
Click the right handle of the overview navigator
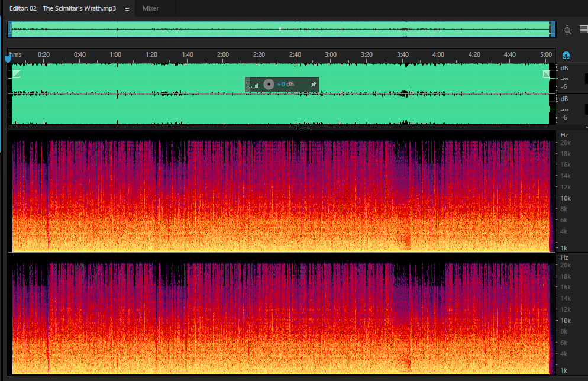(x=553, y=29)
